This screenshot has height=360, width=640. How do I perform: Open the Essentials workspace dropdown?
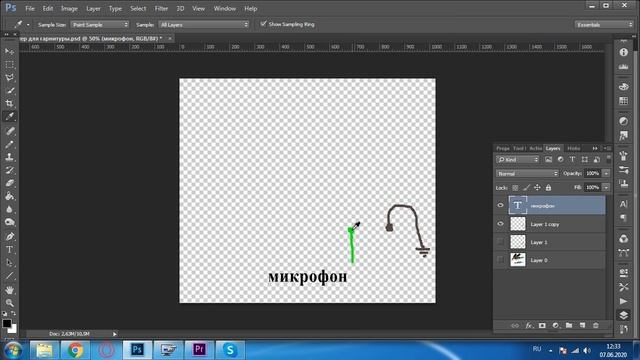tap(603, 25)
